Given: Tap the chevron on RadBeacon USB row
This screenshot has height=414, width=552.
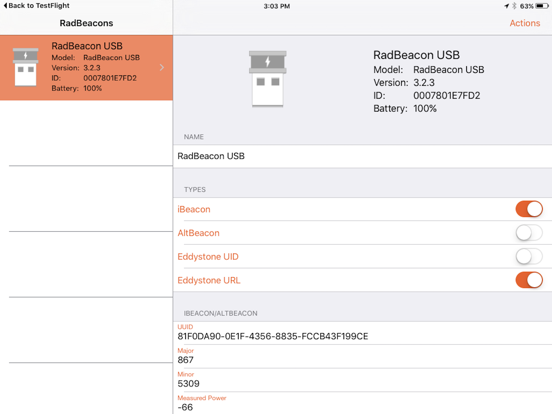Looking at the screenshot, I should point(162,67).
